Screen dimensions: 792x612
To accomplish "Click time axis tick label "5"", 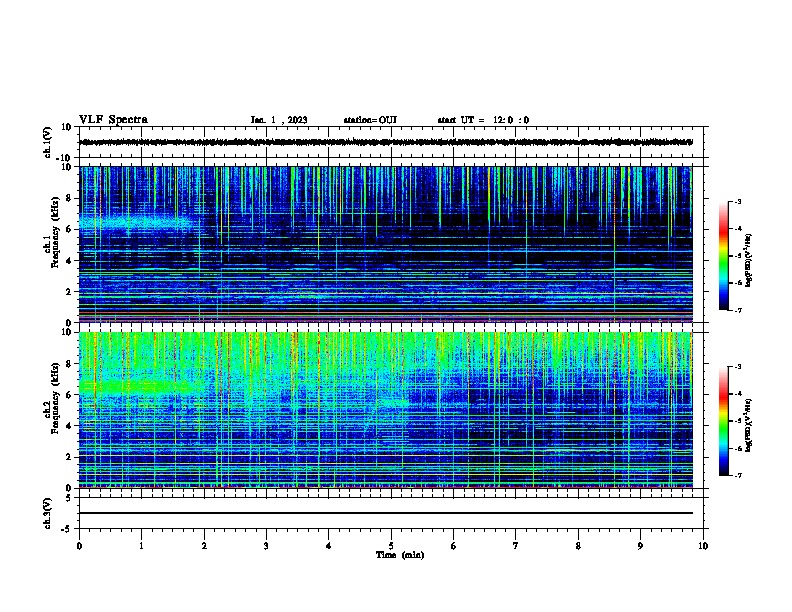I will (x=391, y=546).
